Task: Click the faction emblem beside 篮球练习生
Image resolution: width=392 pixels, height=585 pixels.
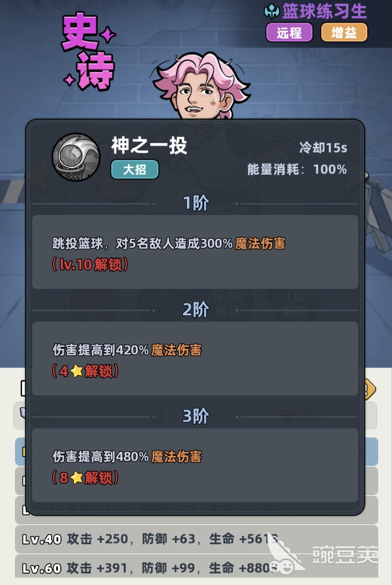Action: tap(272, 11)
